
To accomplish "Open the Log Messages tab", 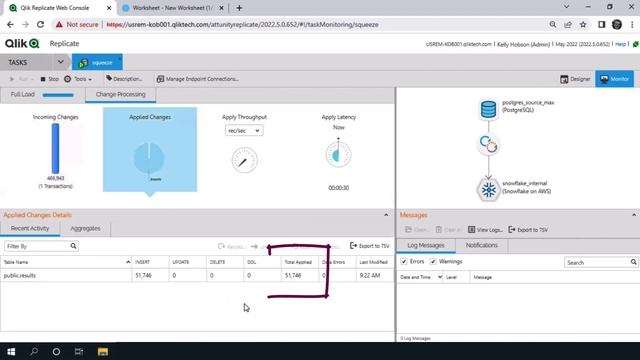I will click(426, 245).
